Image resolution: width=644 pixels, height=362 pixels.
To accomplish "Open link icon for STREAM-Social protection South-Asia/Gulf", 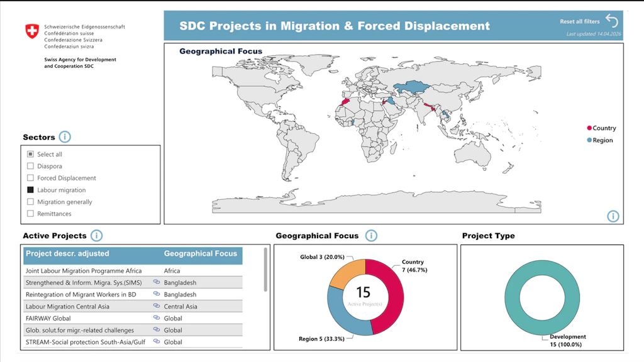I will pos(157,341).
